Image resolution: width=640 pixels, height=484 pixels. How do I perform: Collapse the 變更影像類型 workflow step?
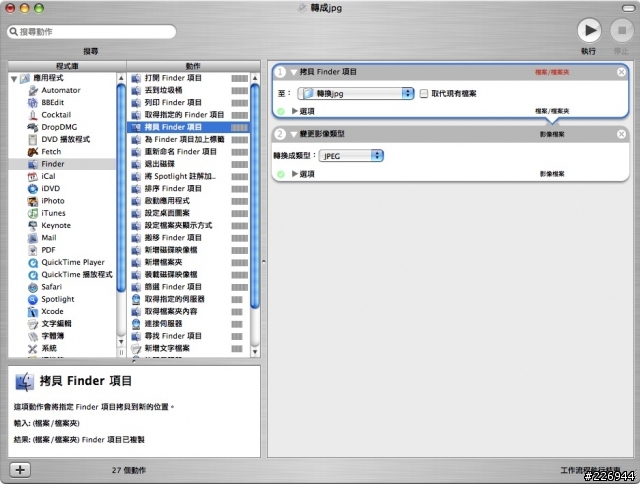(293, 134)
